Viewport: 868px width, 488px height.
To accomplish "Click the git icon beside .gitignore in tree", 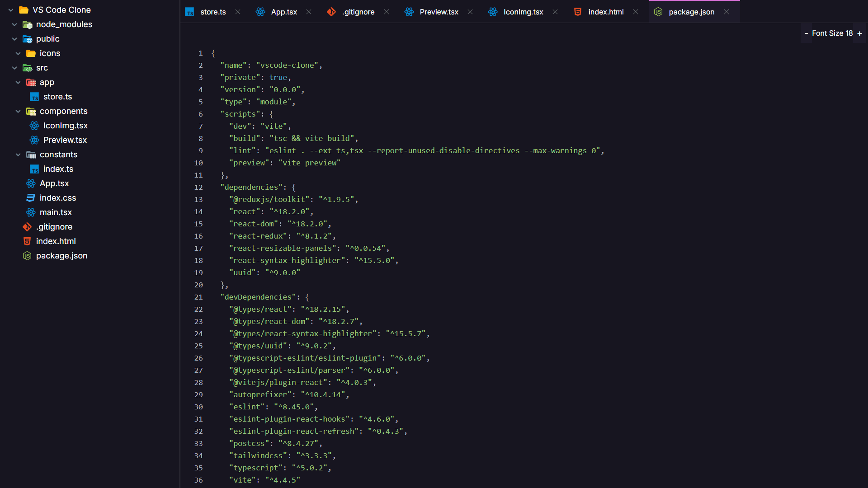I will tap(28, 227).
